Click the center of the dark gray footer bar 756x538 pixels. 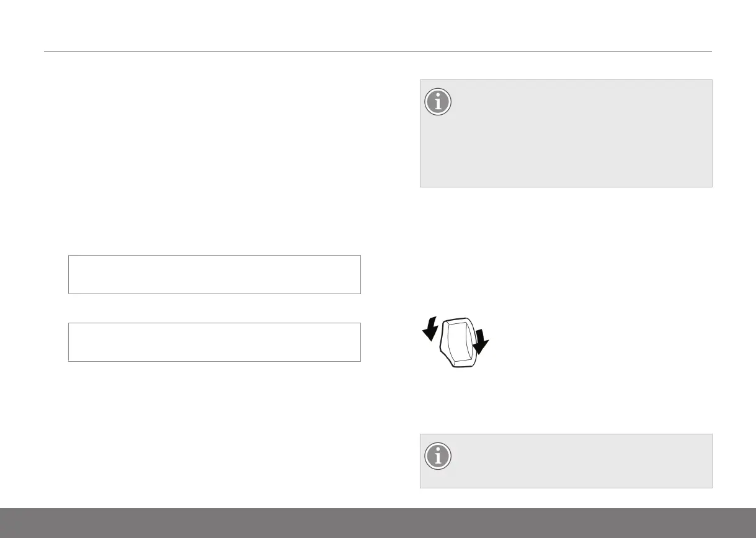click(x=378, y=522)
